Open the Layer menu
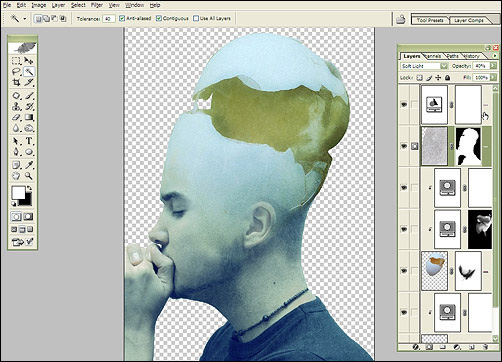 58,5
